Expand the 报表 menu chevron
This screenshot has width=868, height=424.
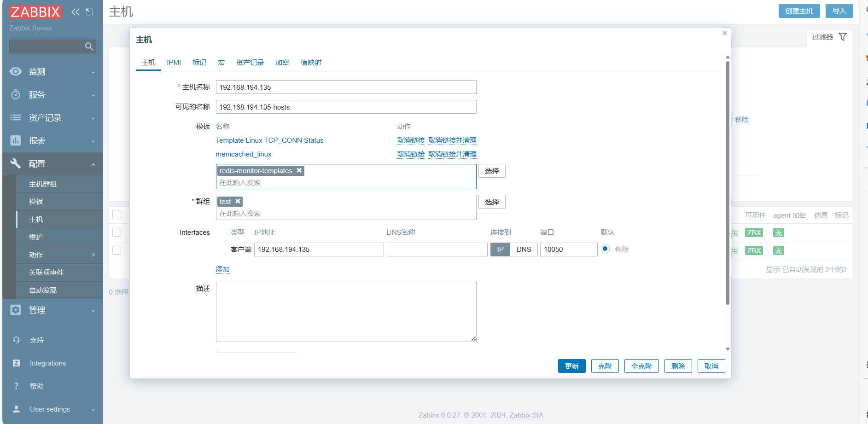pyautogui.click(x=93, y=141)
